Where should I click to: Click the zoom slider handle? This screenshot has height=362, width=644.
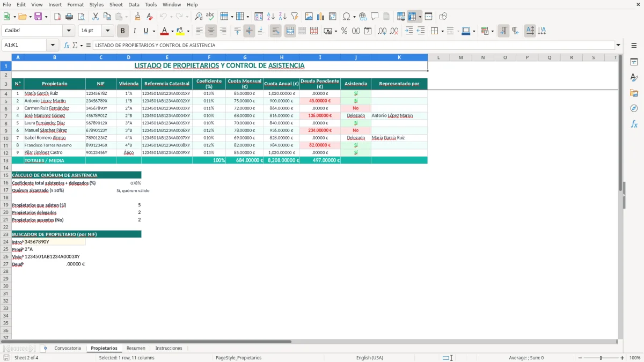tap(601, 358)
